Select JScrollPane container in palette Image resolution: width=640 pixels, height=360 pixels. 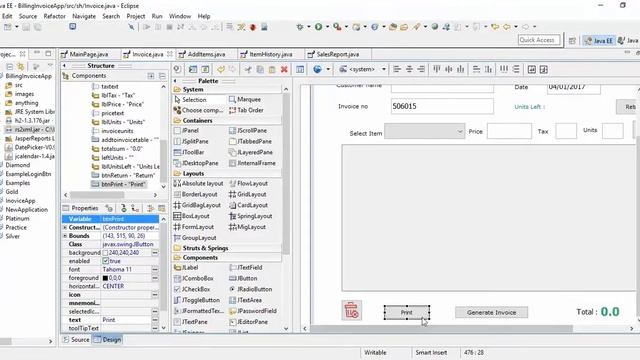coord(248,131)
